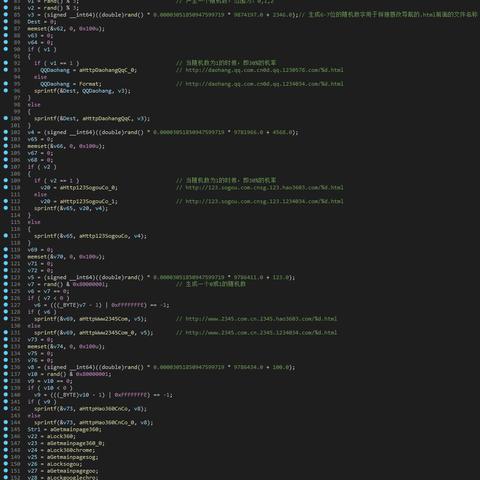Click the QQDaohang variable on line 93
Viewport: 480px width, 480px height.
click(x=55, y=70)
